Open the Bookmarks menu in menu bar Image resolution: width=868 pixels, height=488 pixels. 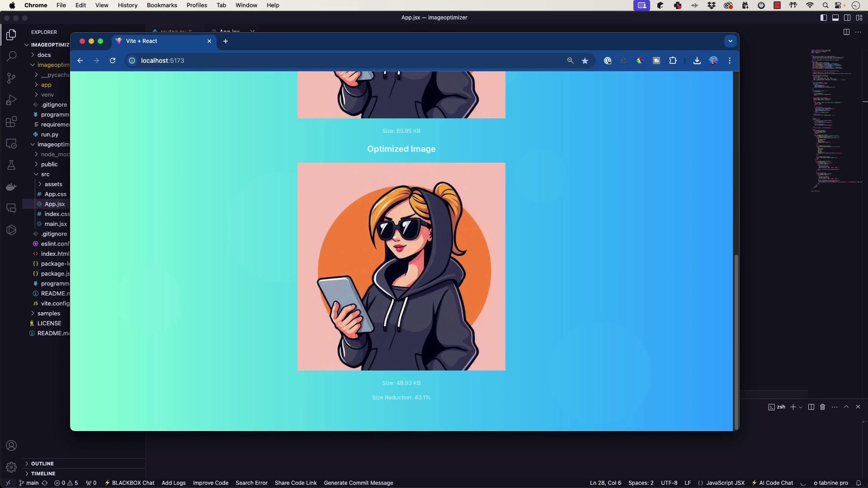(x=161, y=5)
